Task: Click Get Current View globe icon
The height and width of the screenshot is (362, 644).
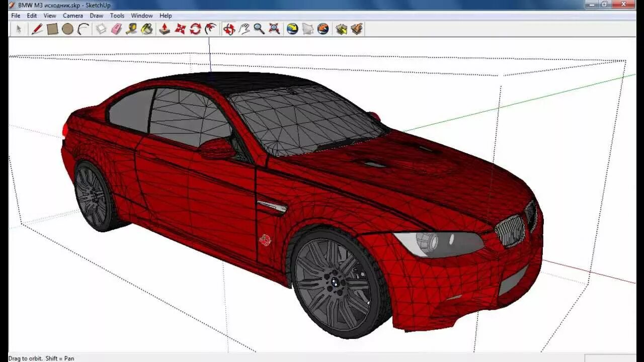Action: coord(292,29)
